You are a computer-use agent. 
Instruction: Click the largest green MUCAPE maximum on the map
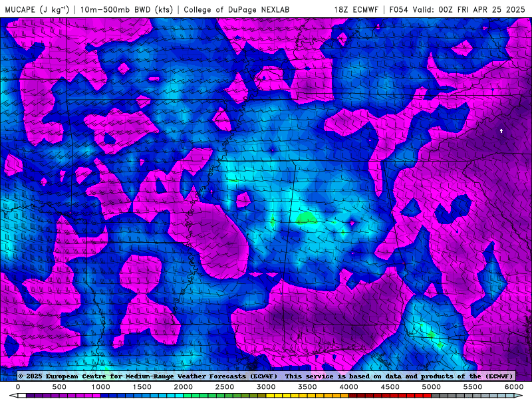tap(307, 218)
